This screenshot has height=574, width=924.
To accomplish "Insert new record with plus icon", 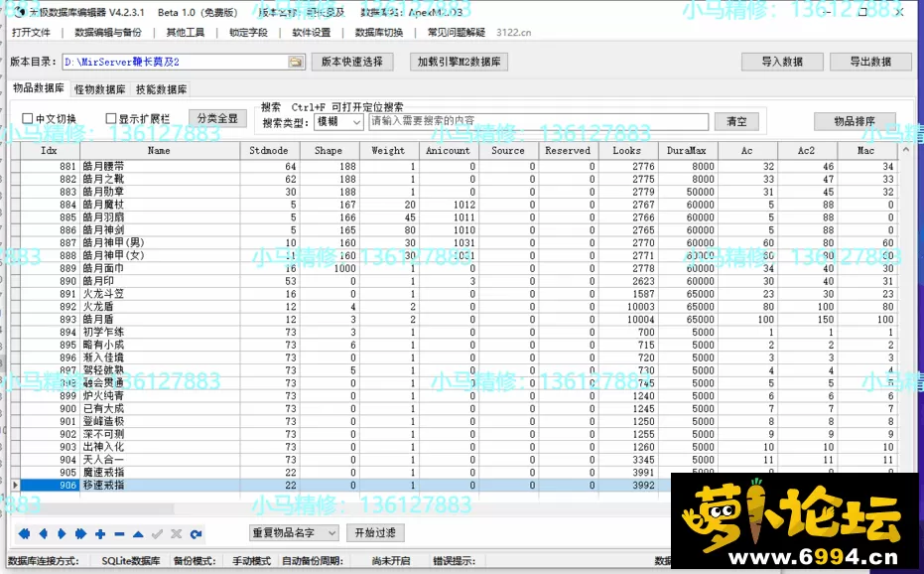I will [100, 534].
